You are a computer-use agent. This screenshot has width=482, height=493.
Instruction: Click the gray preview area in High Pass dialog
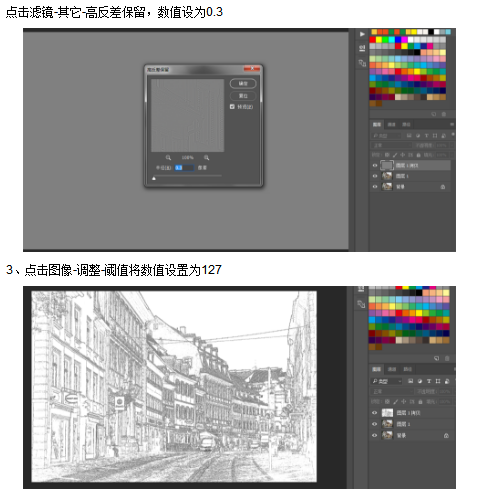coord(187,115)
